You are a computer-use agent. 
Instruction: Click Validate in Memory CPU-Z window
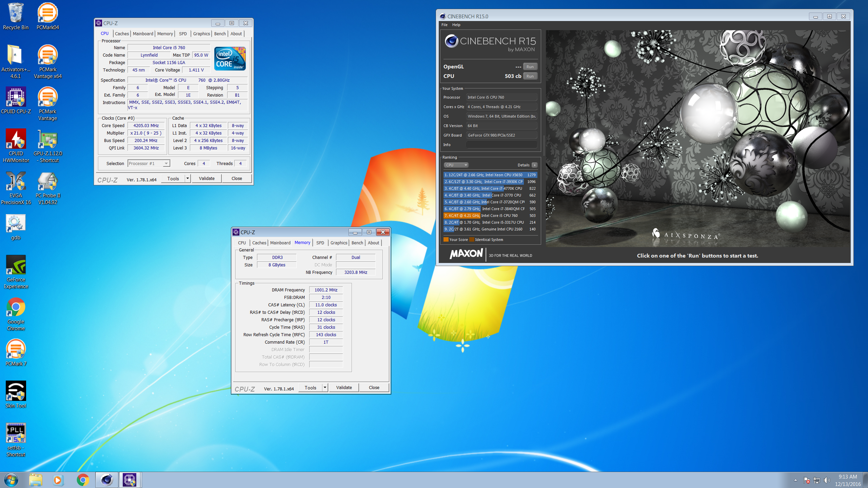click(x=344, y=387)
